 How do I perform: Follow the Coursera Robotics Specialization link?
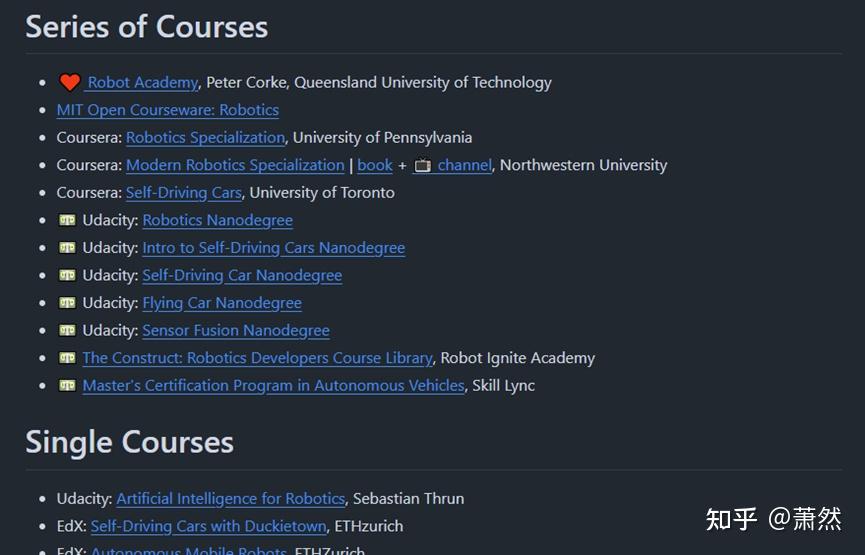click(205, 138)
